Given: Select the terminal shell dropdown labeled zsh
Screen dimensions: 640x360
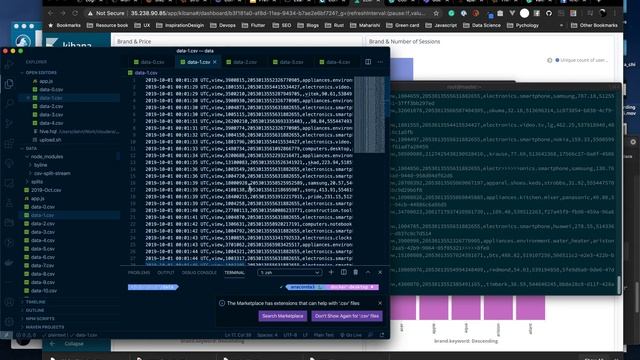Looking at the screenshot, I should [x=289, y=272].
